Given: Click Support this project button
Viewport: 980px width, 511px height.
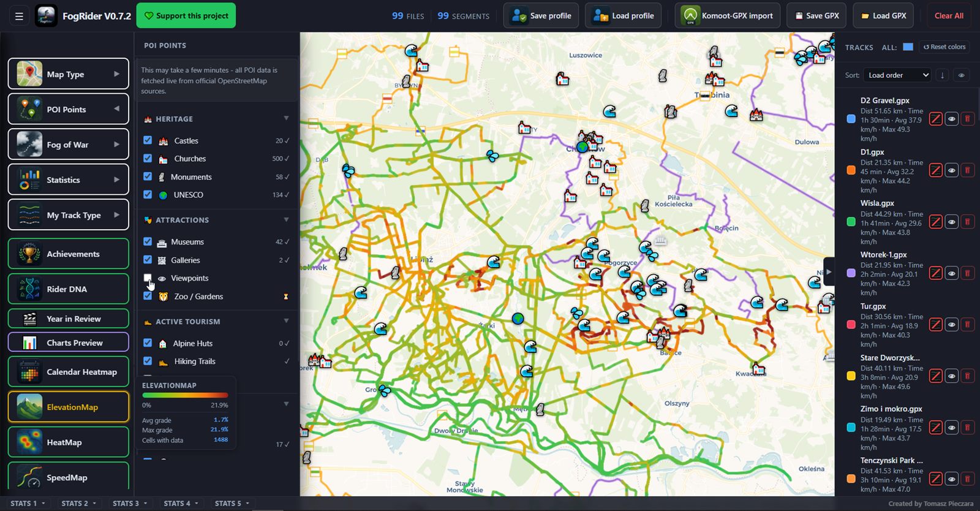Looking at the screenshot, I should (186, 16).
